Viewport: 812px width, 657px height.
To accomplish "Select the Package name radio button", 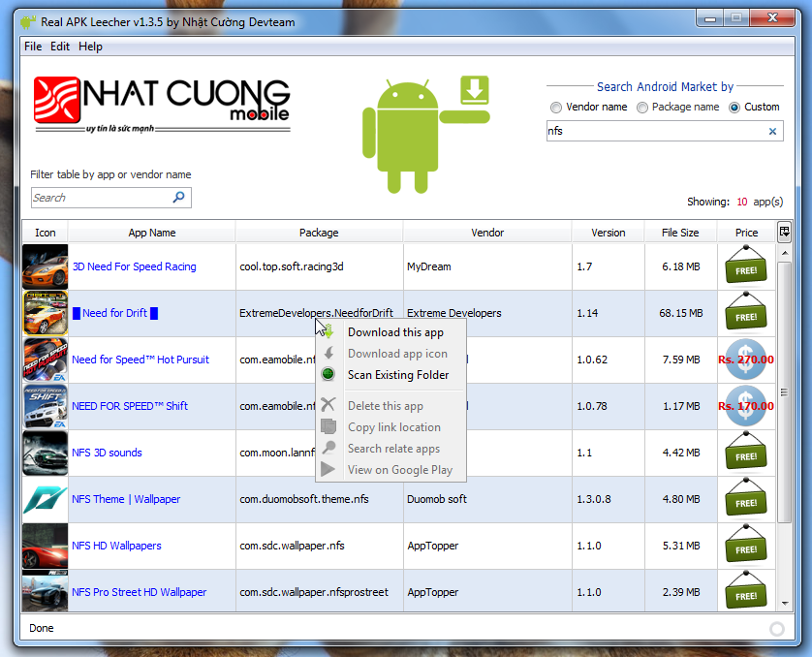I will point(642,108).
